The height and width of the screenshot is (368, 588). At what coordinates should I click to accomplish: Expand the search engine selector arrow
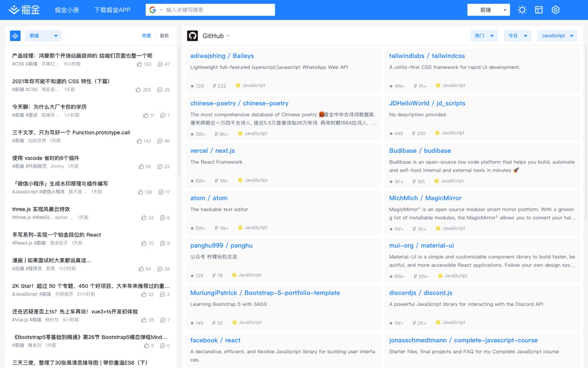coord(161,10)
